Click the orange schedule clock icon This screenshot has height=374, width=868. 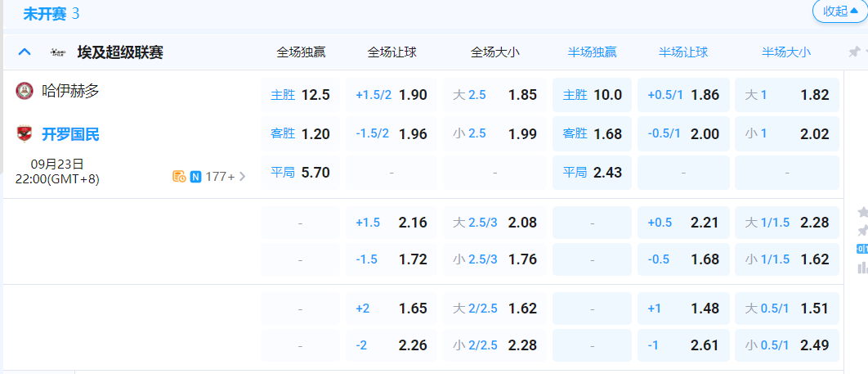coord(179,176)
